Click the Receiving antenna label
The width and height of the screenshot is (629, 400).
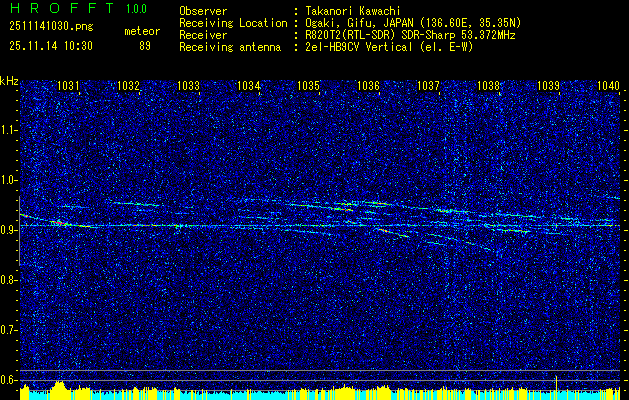[230, 47]
